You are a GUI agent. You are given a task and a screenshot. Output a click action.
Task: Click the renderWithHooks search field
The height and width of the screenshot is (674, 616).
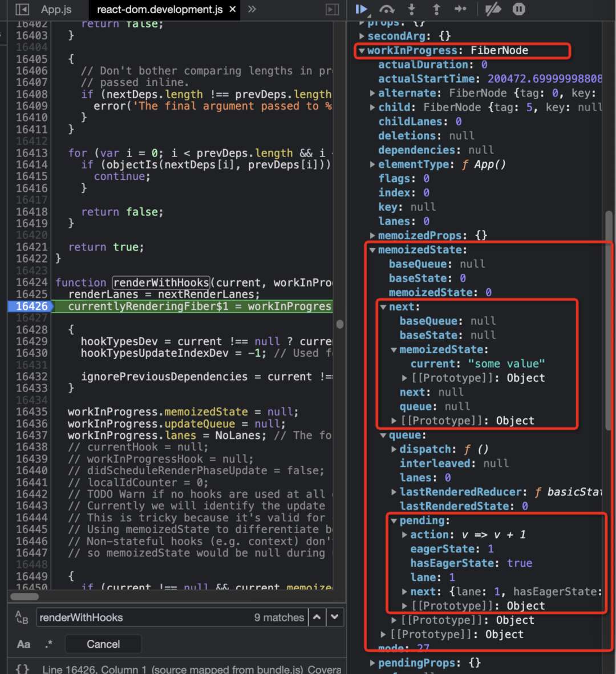pyautogui.click(x=143, y=618)
